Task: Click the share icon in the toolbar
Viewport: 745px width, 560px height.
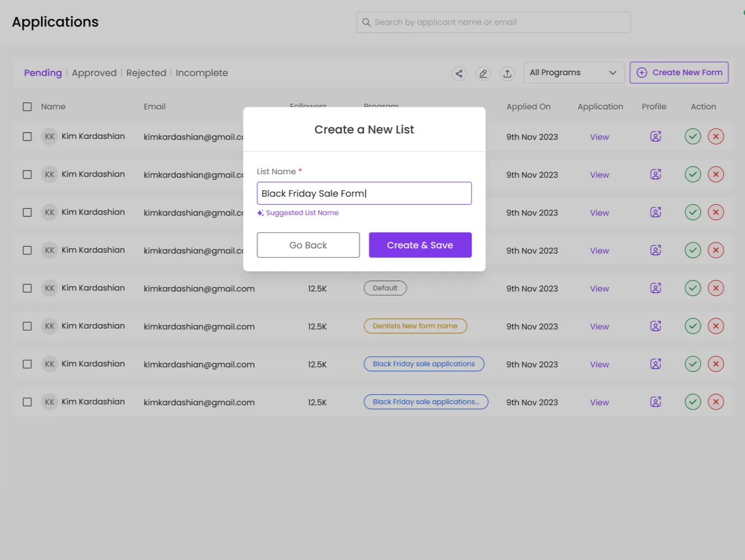Action: pyautogui.click(x=459, y=74)
